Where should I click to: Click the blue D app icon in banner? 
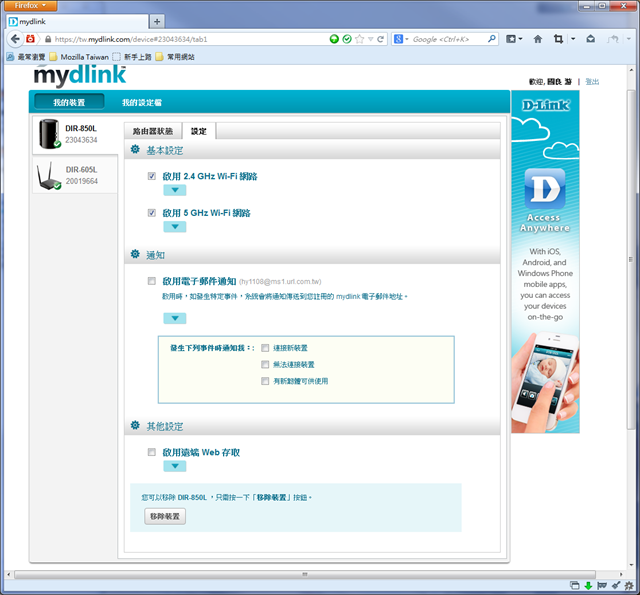click(545, 189)
